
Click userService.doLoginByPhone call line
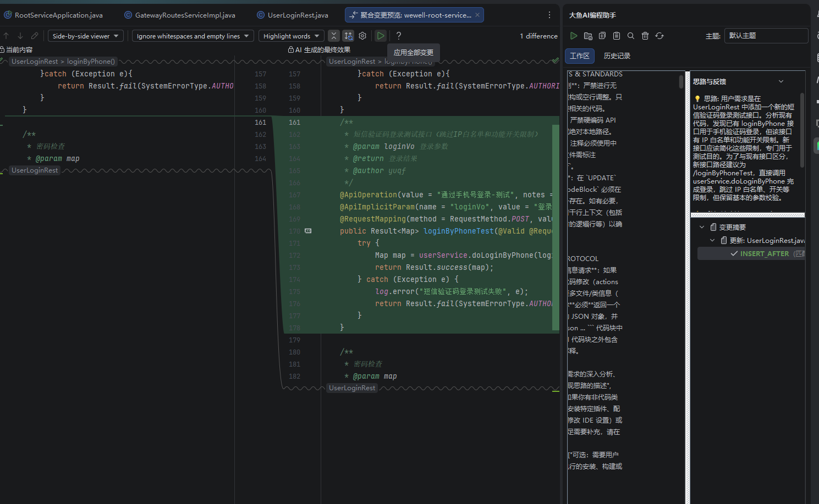coord(464,256)
